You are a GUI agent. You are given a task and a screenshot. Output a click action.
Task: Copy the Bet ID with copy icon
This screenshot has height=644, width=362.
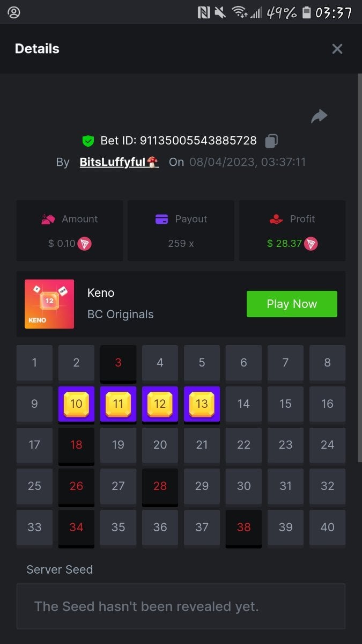pos(271,141)
